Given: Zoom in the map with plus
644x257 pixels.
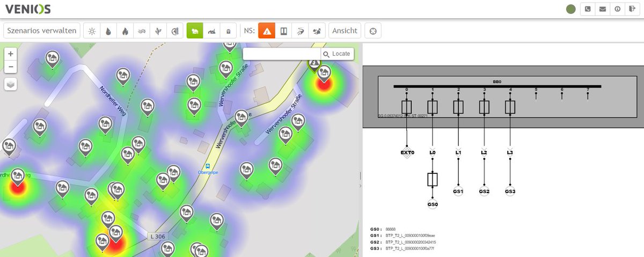Looking at the screenshot, I should click(x=11, y=54).
